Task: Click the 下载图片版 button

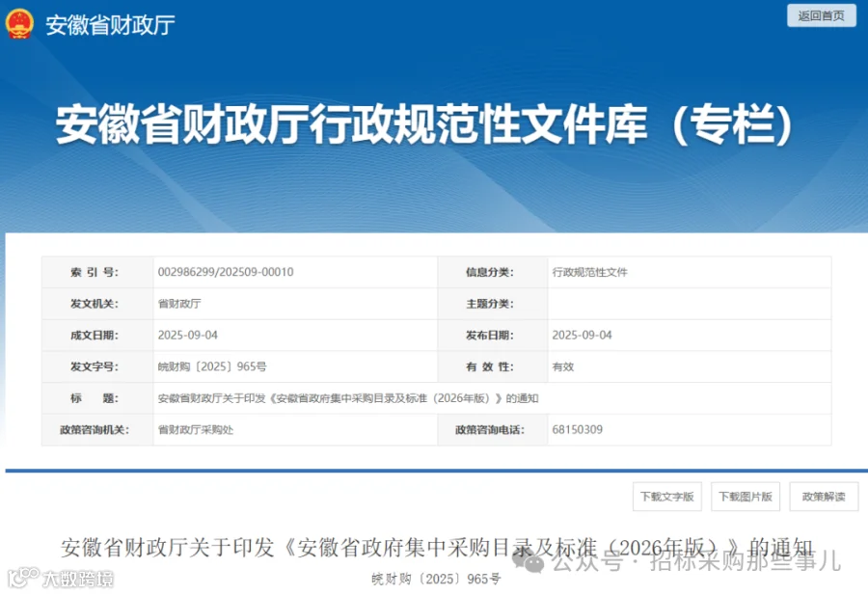Action: [746, 497]
